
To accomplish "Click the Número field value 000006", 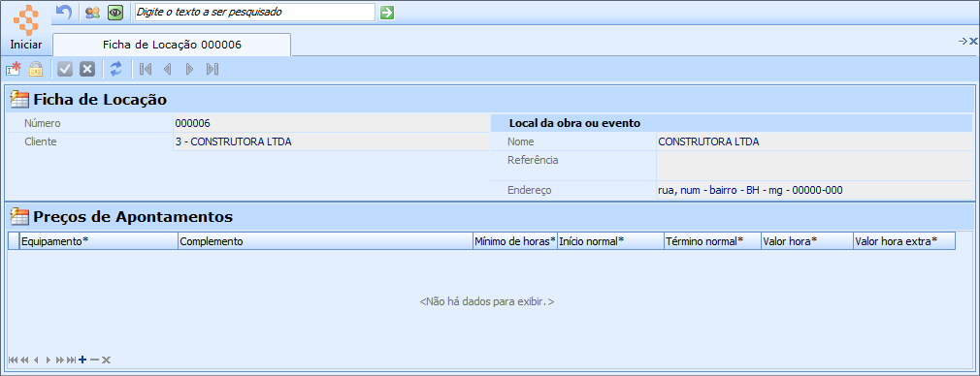I will click(331, 123).
